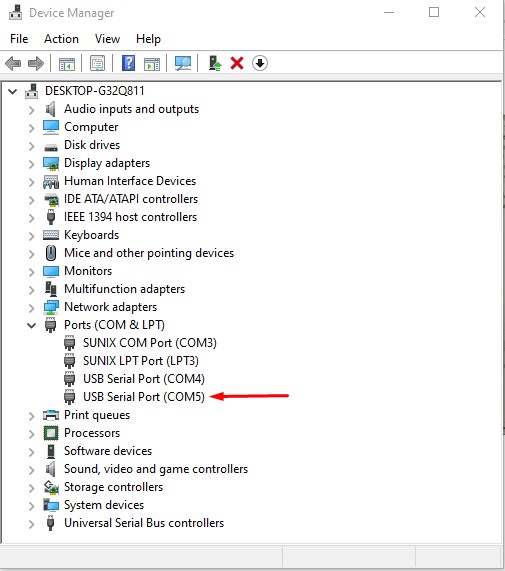Screen dimensions: 505x571
Task: Click the Back arrow toolbar button
Action: click(x=13, y=63)
